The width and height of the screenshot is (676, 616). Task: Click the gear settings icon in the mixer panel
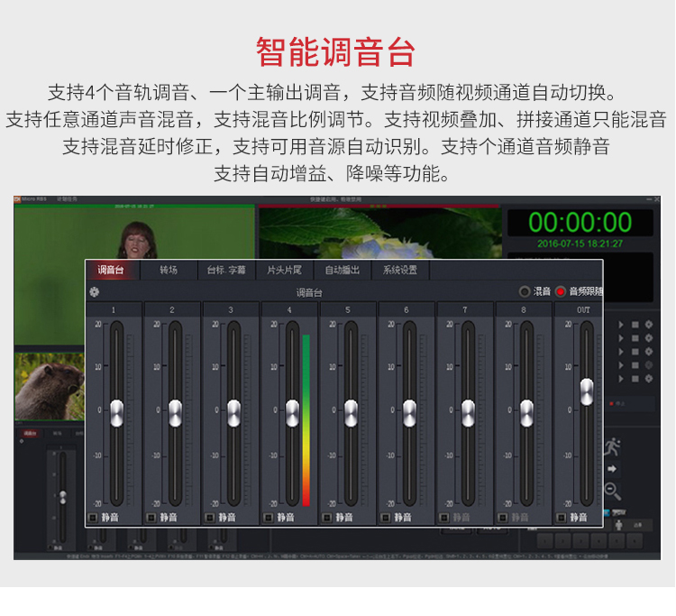click(94, 291)
